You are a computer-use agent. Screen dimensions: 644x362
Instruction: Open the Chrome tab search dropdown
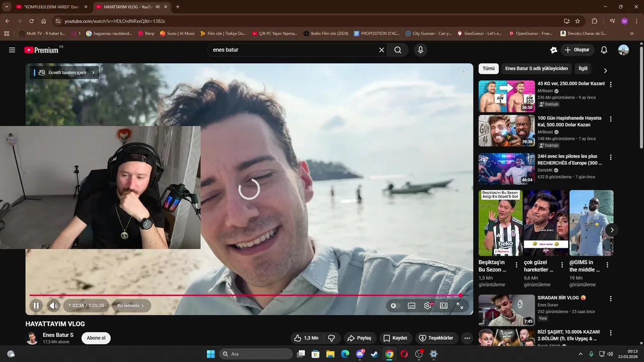7,7
